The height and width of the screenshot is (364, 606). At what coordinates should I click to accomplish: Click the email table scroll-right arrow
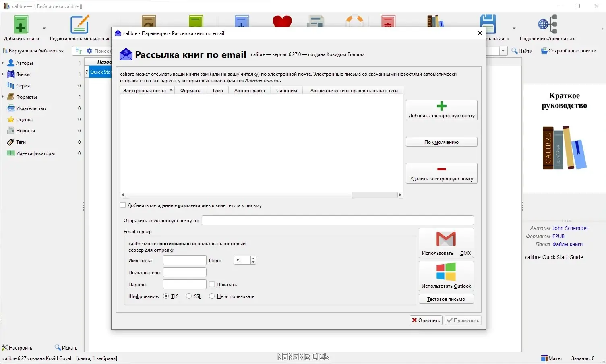400,195
